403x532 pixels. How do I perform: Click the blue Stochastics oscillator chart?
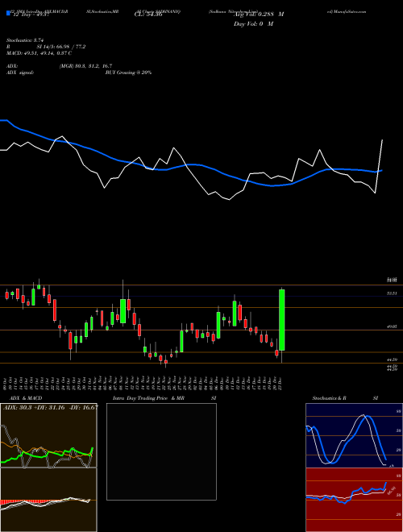click(354, 435)
